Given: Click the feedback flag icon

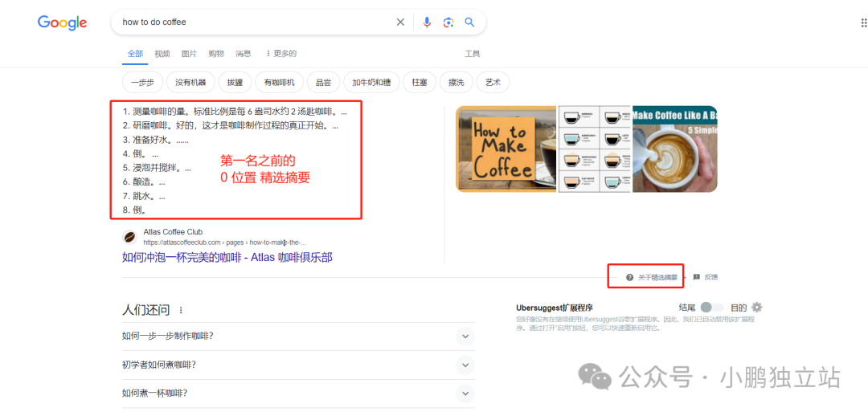Looking at the screenshot, I should (x=696, y=277).
